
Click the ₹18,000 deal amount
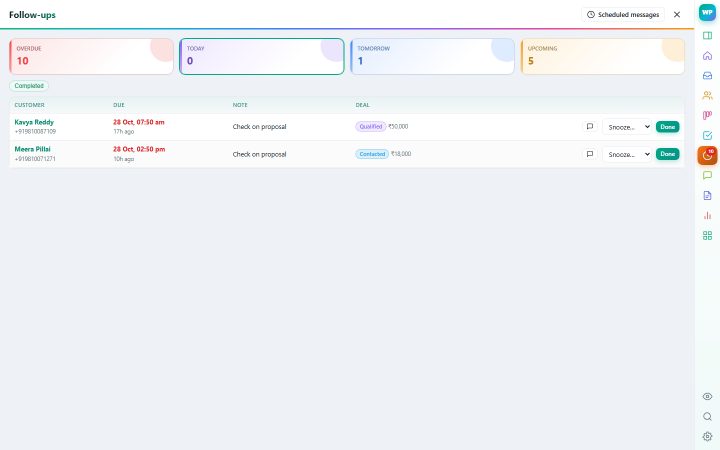click(401, 154)
